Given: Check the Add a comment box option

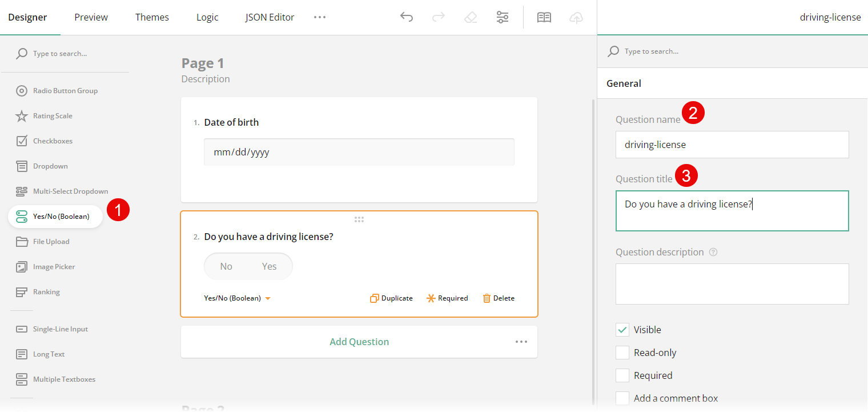Looking at the screenshot, I should tap(622, 398).
